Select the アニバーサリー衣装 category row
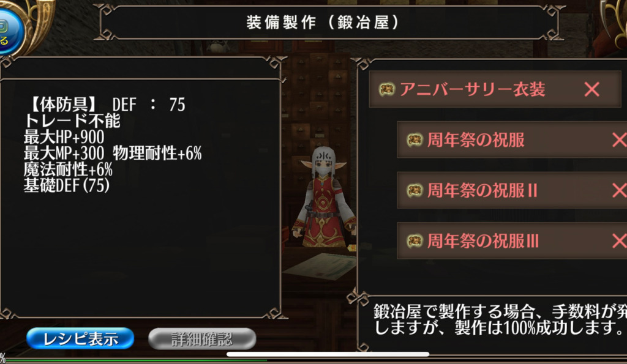 (x=495, y=89)
